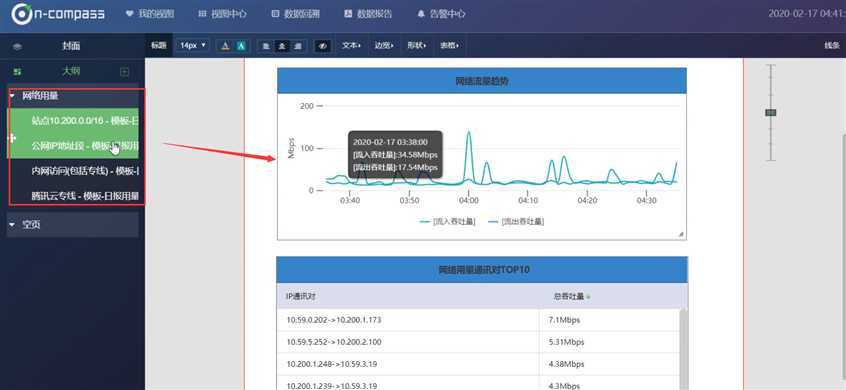Collapse the 网络用量 tree group
Viewport: 846px width, 390px height.
12,96
